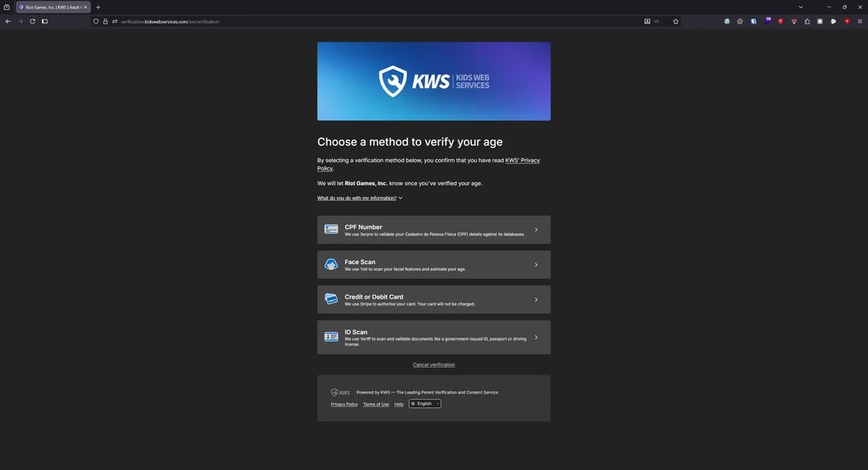Open the footer Terms of Use link
The image size is (868, 470).
[376, 404]
